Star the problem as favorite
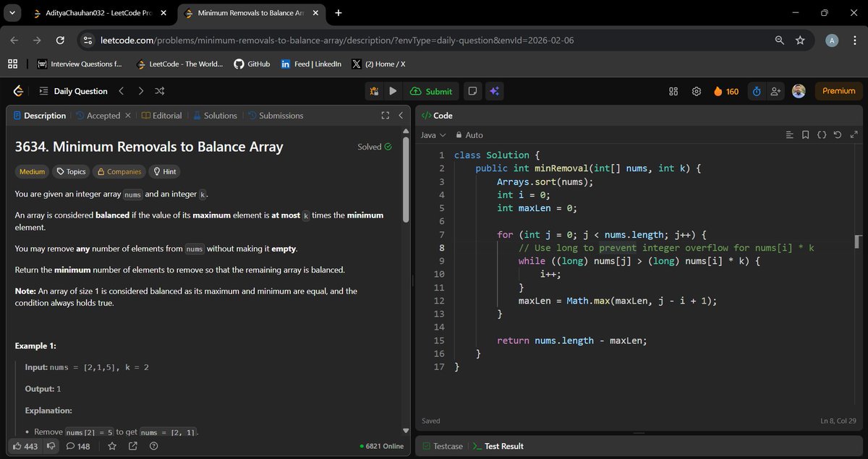The image size is (868, 459). pos(112,446)
